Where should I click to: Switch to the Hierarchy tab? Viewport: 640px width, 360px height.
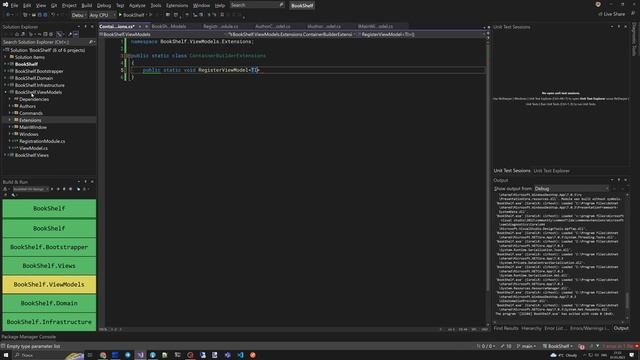point(531,328)
